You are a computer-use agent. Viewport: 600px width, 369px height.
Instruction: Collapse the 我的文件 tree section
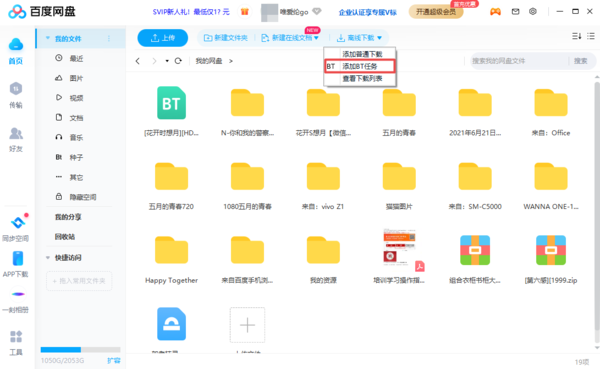(48, 38)
